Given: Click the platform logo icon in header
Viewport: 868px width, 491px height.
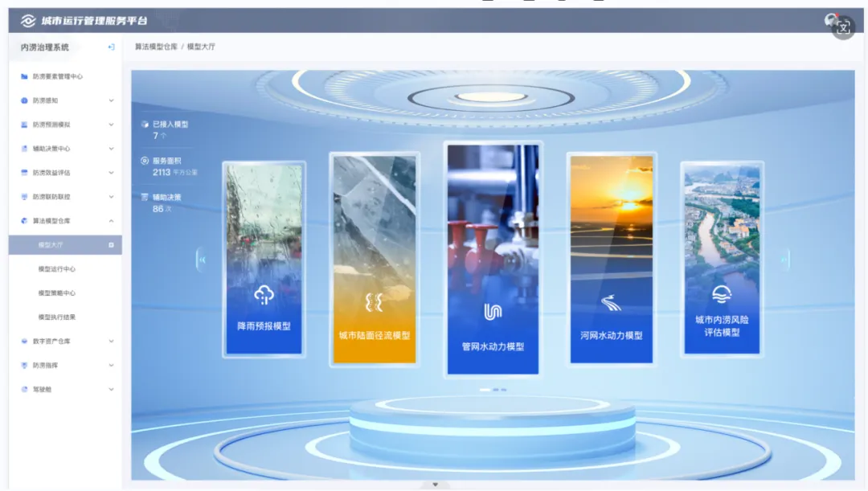Looking at the screenshot, I should [x=27, y=20].
